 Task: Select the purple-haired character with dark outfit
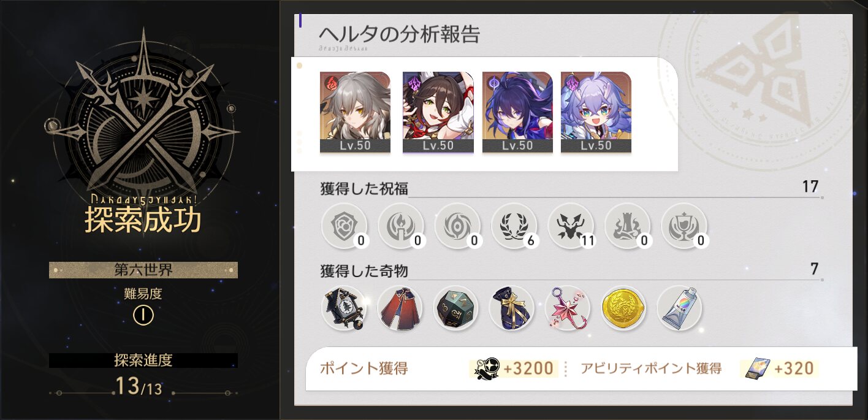[x=517, y=112]
